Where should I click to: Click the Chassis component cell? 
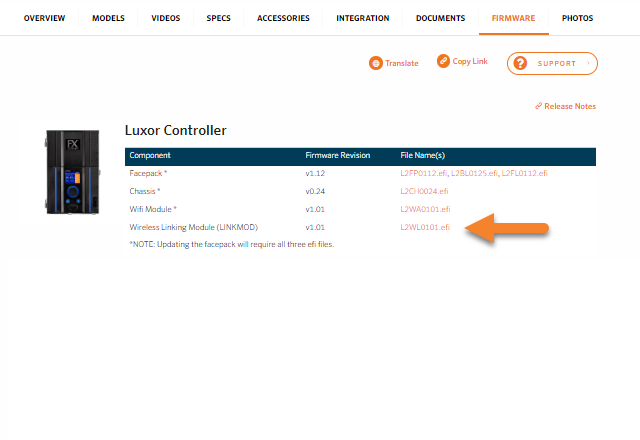pyautogui.click(x=145, y=191)
